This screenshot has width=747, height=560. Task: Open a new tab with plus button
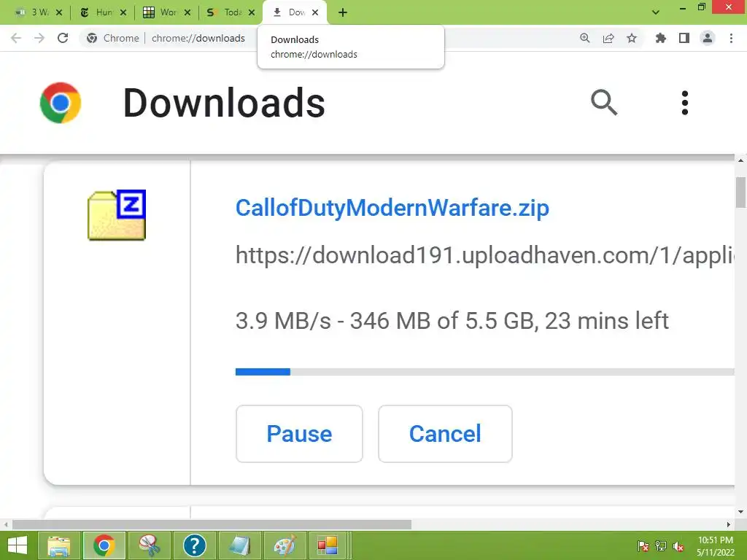343,12
